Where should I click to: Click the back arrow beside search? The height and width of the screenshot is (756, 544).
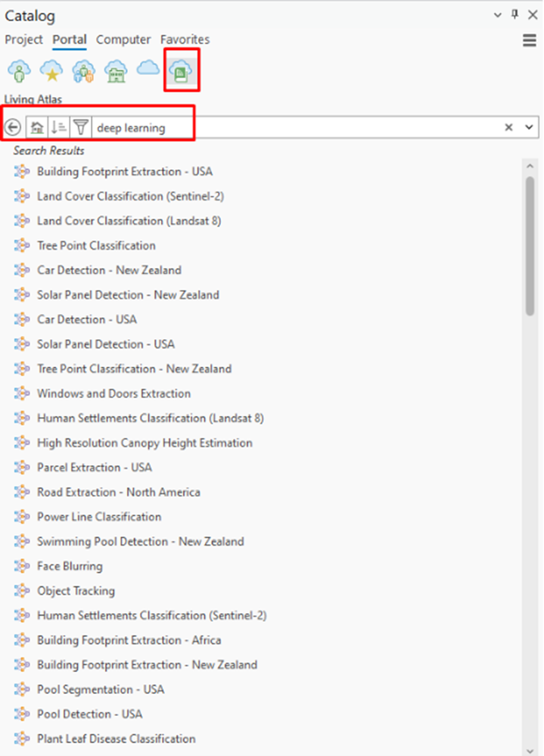tap(13, 128)
